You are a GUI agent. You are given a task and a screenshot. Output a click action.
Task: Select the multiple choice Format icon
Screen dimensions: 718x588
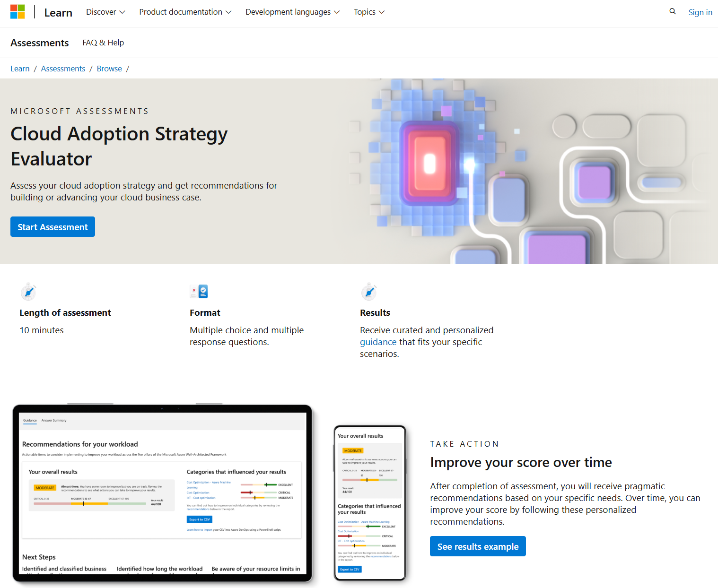pos(199,292)
